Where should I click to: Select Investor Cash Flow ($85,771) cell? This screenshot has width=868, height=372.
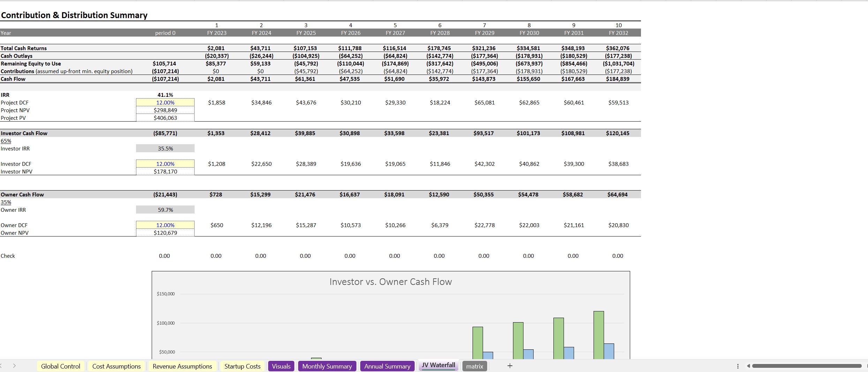coord(165,133)
